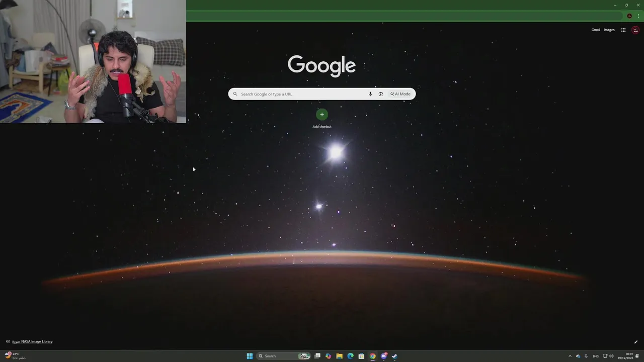Open Windows Start menu
Screen dimensions: 644x362
coord(250,356)
